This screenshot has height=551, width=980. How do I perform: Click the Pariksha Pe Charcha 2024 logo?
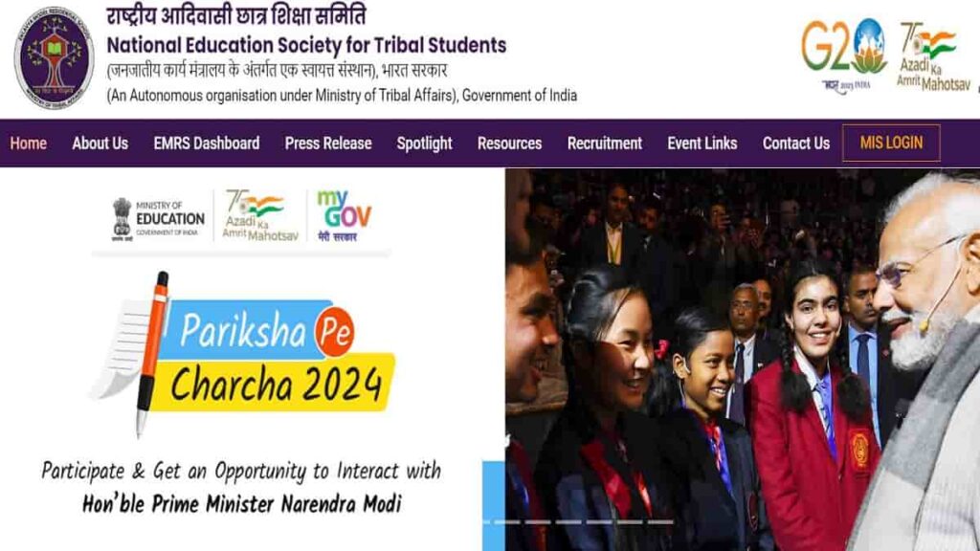[x=244, y=355]
